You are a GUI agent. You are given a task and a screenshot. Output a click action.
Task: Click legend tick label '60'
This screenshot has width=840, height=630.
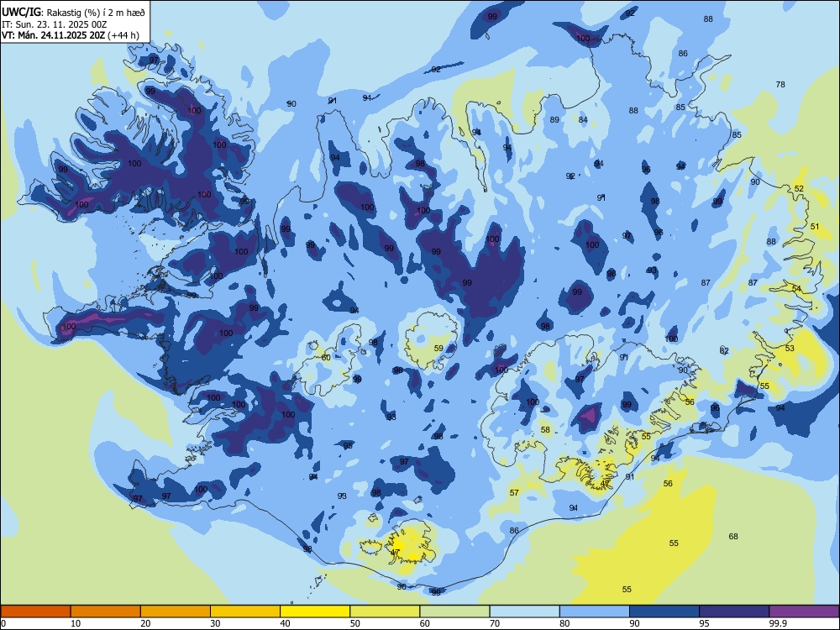click(x=425, y=623)
